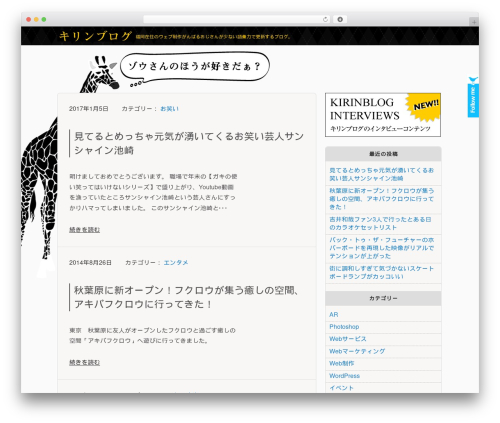Image resolution: width=500 pixels, height=423 pixels.
Task: Open the エンタメ category link
Action: [x=176, y=263]
